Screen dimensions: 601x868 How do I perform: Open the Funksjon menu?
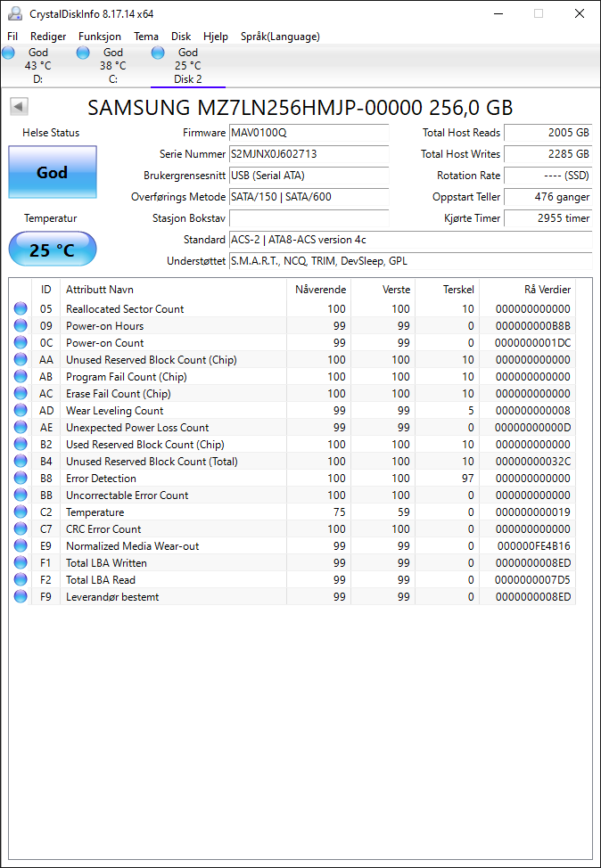point(100,37)
